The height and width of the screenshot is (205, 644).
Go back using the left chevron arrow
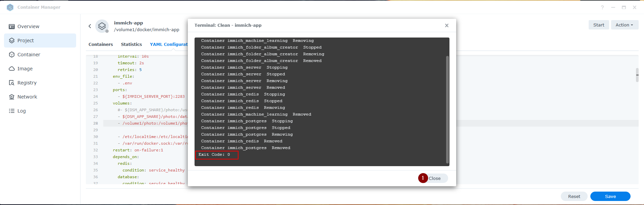coord(90,26)
